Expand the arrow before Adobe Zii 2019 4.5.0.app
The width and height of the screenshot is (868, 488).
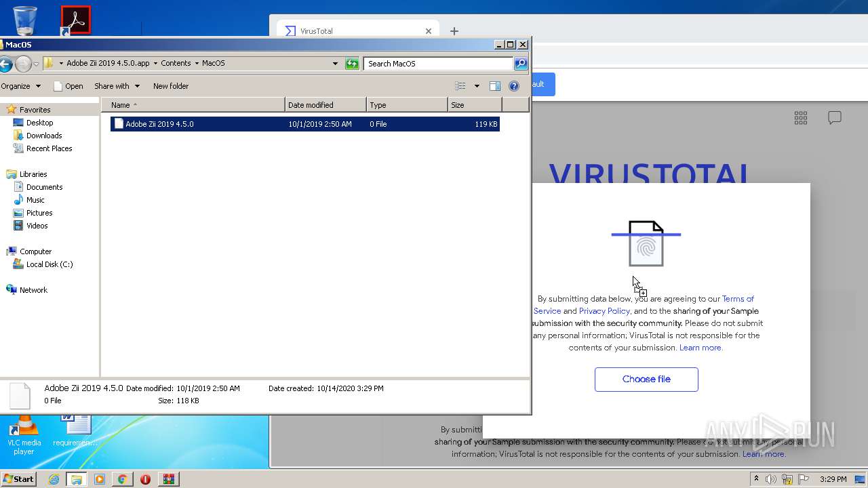click(x=61, y=63)
